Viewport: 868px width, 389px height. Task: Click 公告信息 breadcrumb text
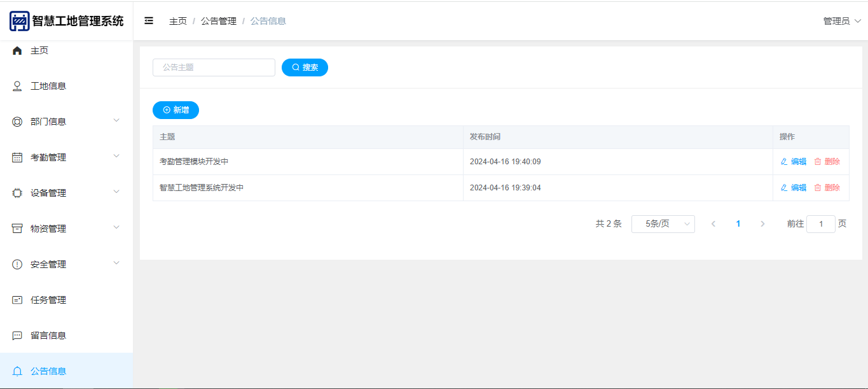[268, 21]
